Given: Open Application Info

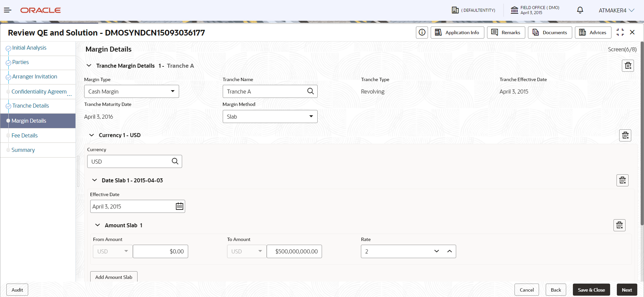Looking at the screenshot, I should click(457, 33).
